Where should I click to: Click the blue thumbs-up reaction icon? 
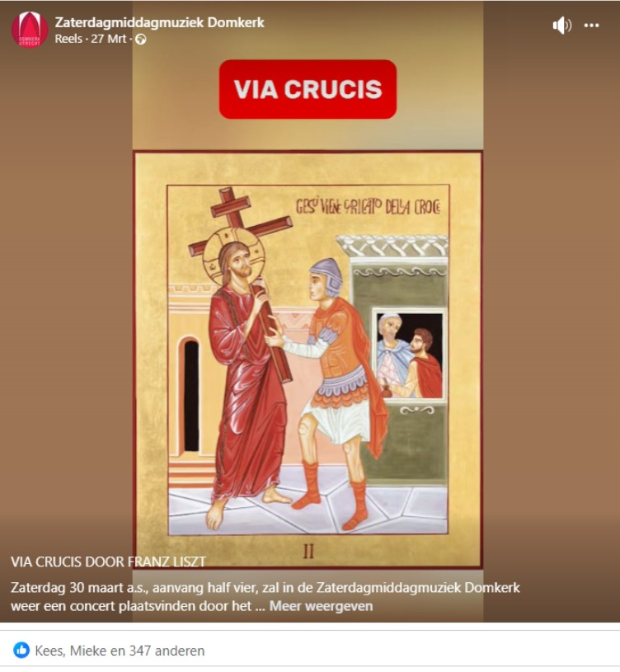(21, 650)
